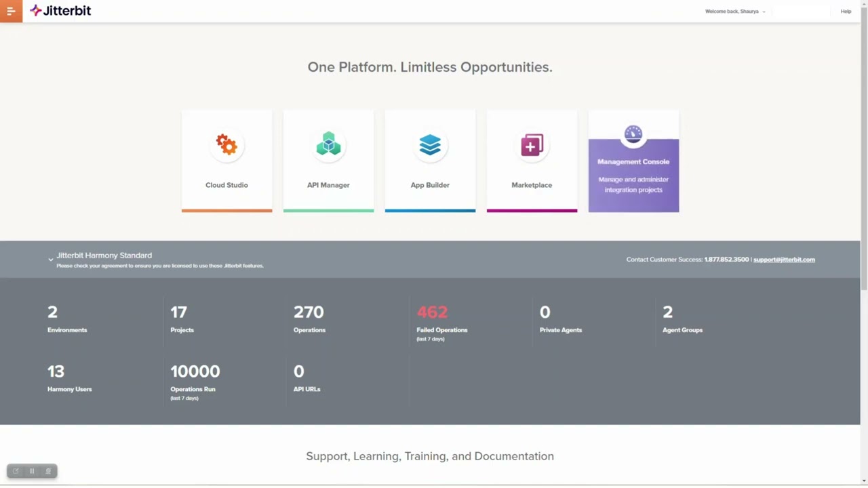Open the API Manager cube icon
The width and height of the screenshot is (868, 488).
[328, 144]
